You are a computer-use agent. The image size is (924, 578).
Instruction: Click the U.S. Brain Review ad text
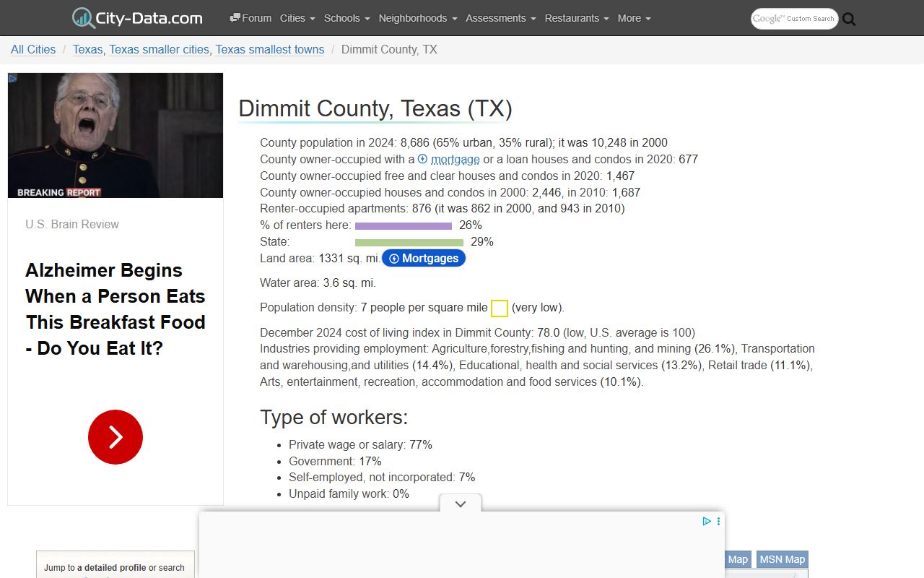coord(72,224)
